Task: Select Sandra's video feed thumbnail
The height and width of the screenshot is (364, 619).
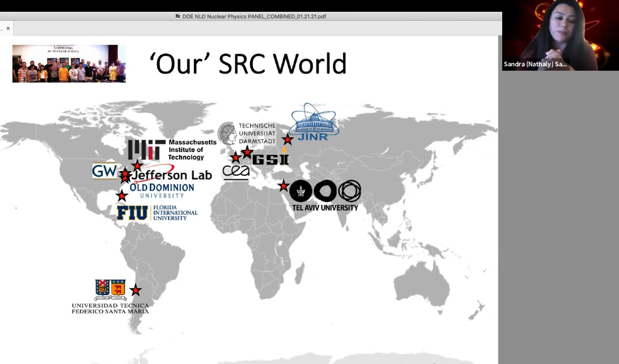Action: (560, 35)
